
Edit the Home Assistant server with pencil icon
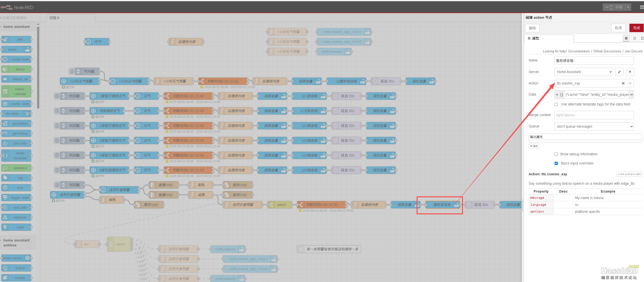[619, 72]
